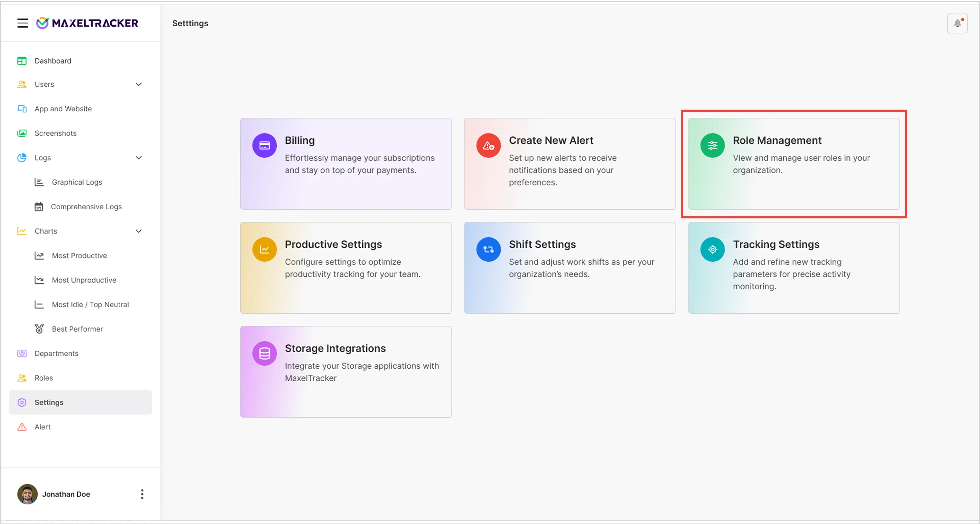Click the Jonathan Doe user name
Viewport: 980px width, 524px height.
66,494
